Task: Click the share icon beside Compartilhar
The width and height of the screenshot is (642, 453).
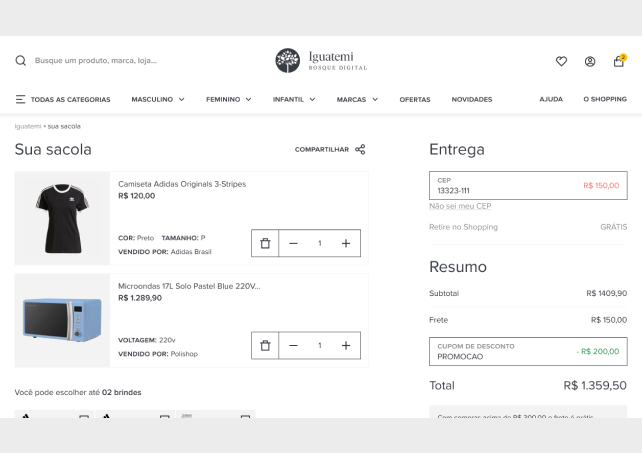Action: 360,149
